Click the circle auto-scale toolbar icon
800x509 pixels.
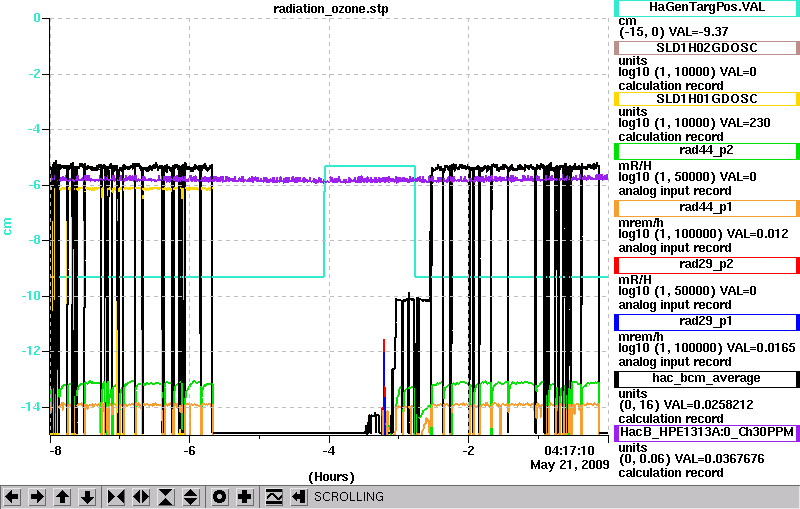220,497
